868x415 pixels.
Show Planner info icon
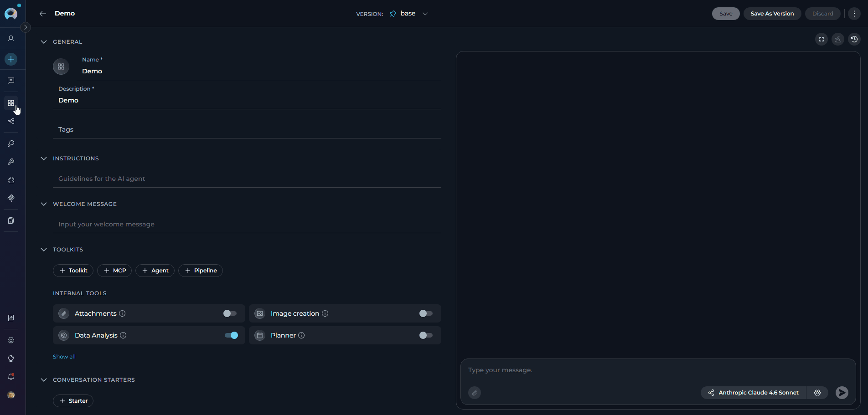click(301, 335)
